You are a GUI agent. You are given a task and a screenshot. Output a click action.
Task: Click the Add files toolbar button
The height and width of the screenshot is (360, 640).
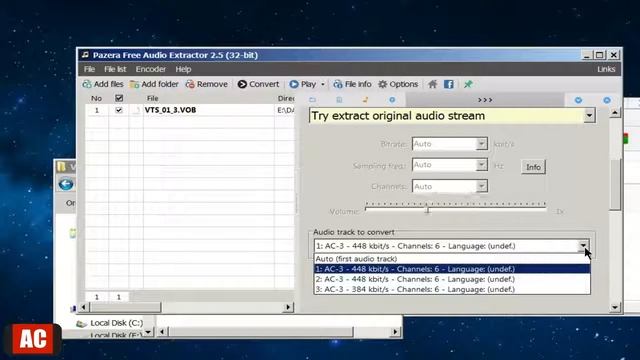tap(103, 84)
